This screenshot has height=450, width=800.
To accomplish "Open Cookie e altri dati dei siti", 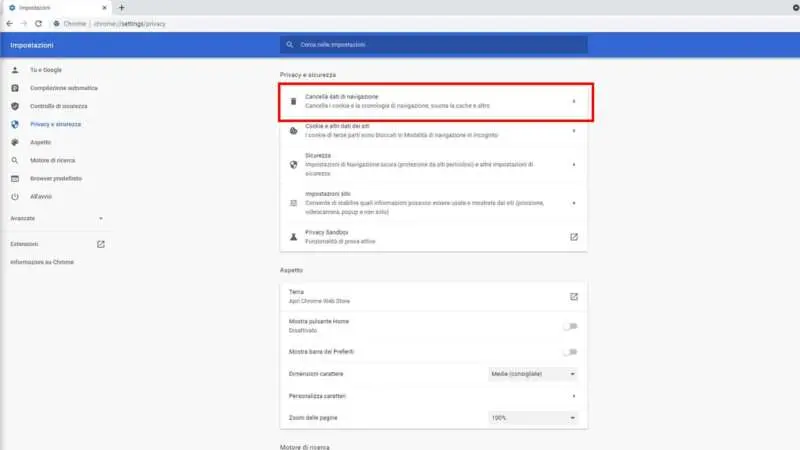I will (x=433, y=131).
